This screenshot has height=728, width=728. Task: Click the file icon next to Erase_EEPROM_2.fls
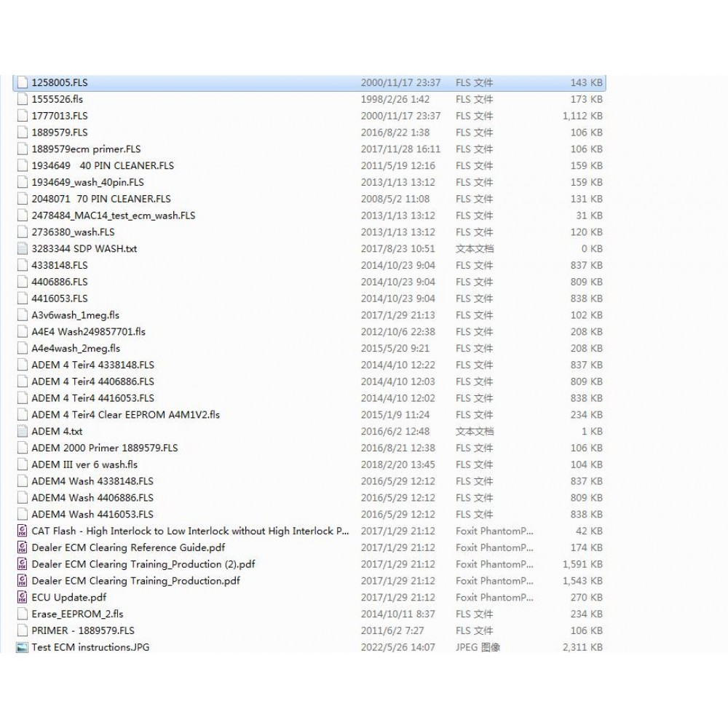21,614
